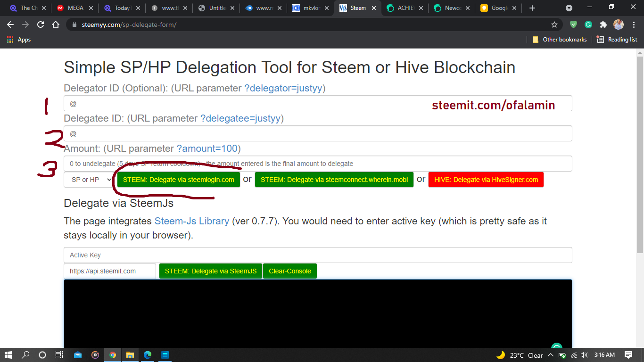
Task: Switch to the mkvkin tab
Action: pos(309,8)
